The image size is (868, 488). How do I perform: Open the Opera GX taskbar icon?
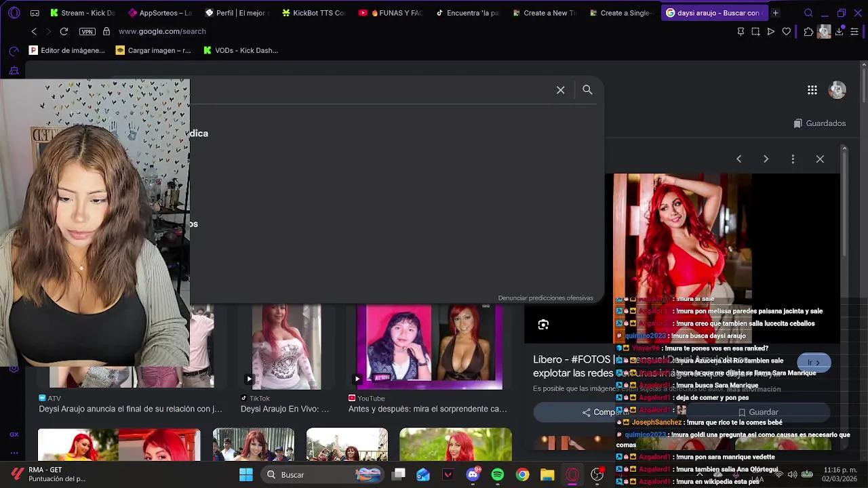[x=572, y=474]
